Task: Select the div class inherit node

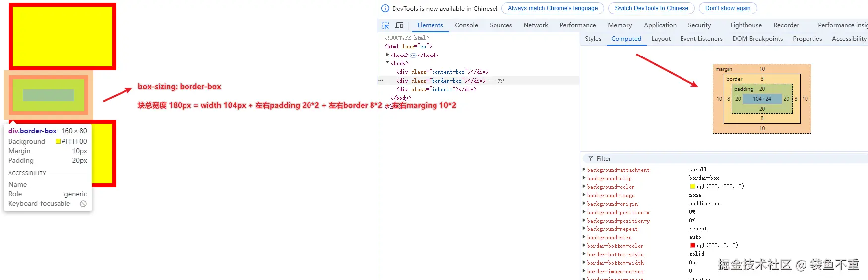Action: [436, 89]
